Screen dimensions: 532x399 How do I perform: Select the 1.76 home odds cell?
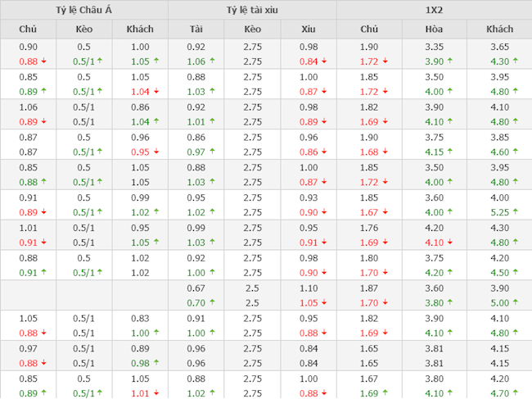(369, 228)
